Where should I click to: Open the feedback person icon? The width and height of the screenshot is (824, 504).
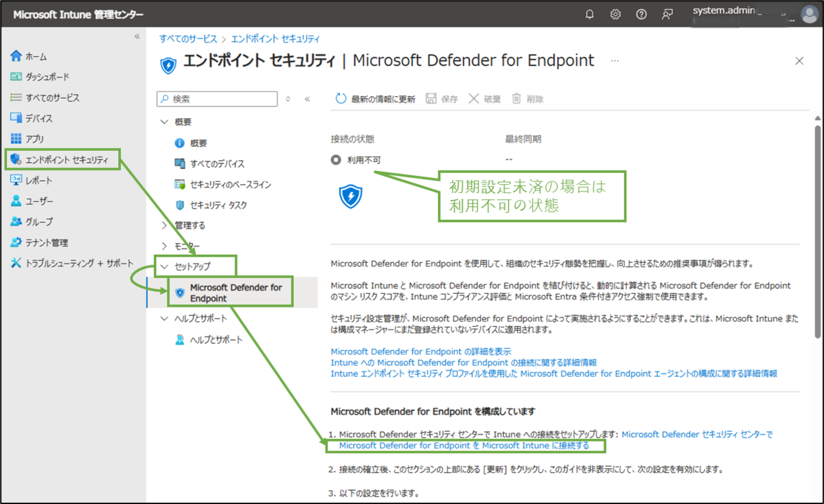[x=667, y=14]
